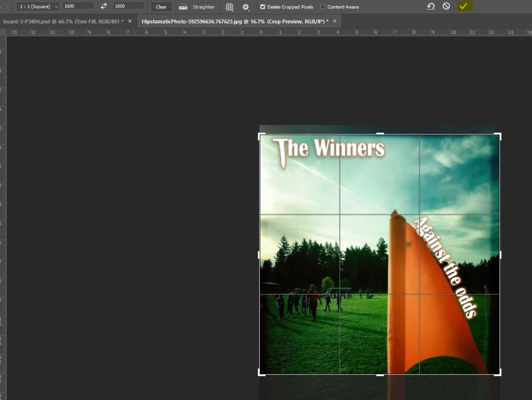Select the HipstamaticPhoto document tab
This screenshot has width=532, height=400.
234,21
